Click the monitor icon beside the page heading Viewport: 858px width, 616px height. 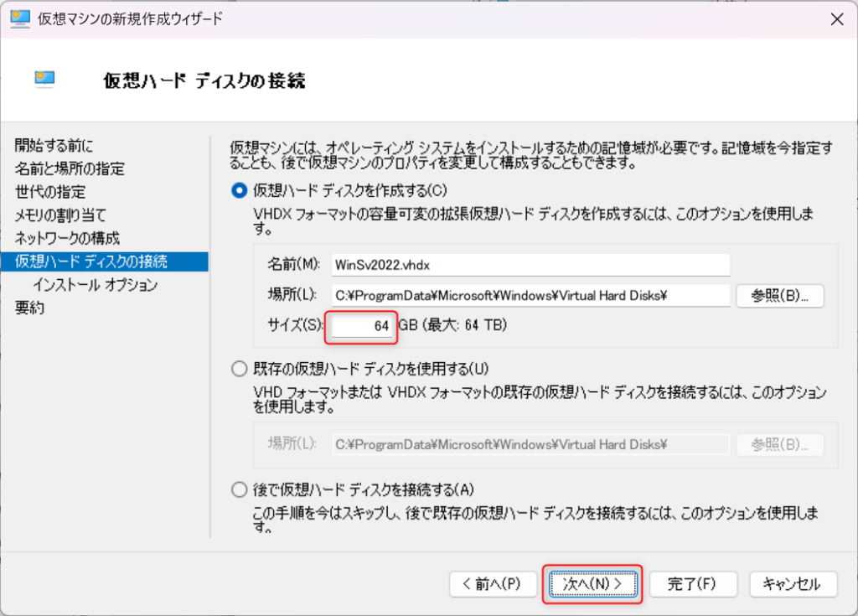[x=44, y=80]
